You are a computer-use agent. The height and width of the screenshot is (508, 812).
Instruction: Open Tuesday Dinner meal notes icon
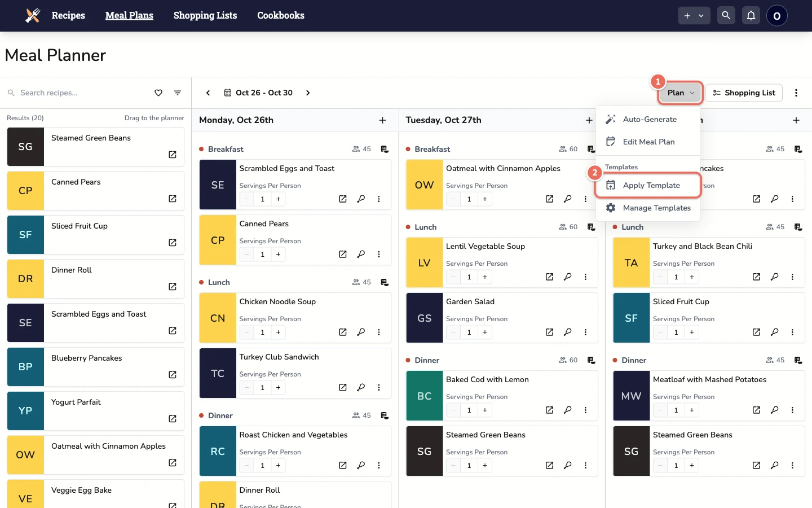point(591,360)
